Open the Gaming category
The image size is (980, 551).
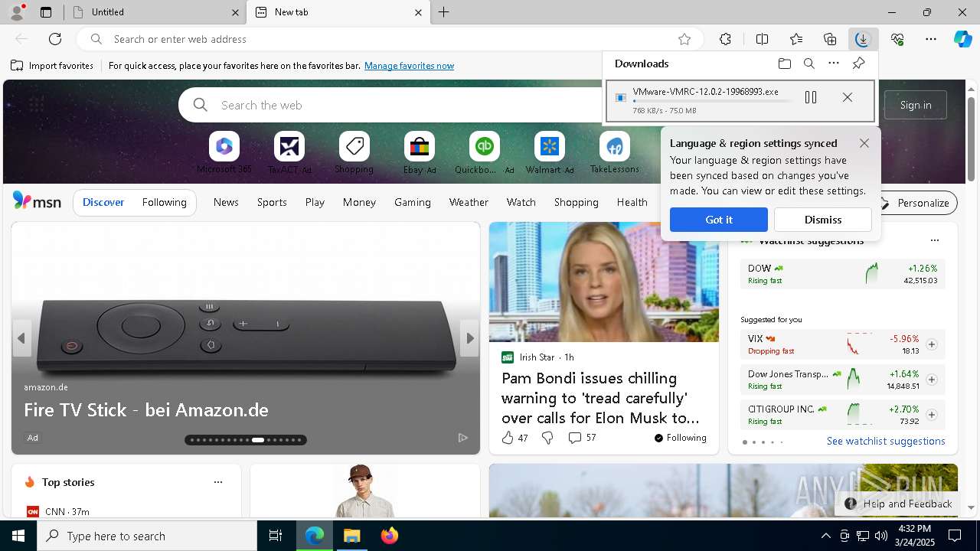point(412,202)
